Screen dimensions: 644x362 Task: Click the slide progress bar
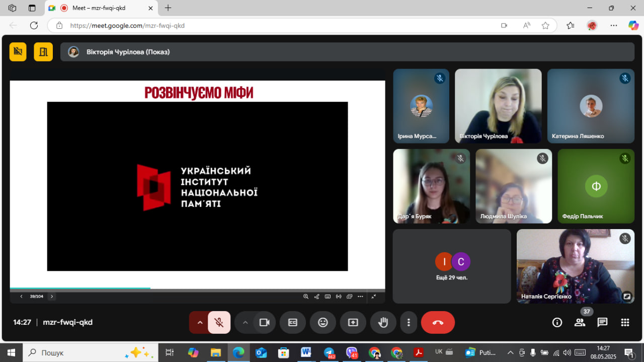tap(197, 288)
